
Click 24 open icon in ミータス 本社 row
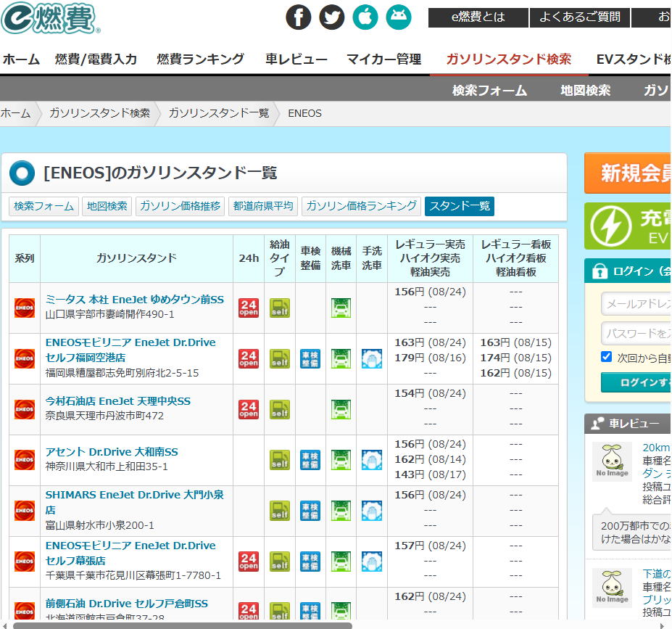(249, 308)
